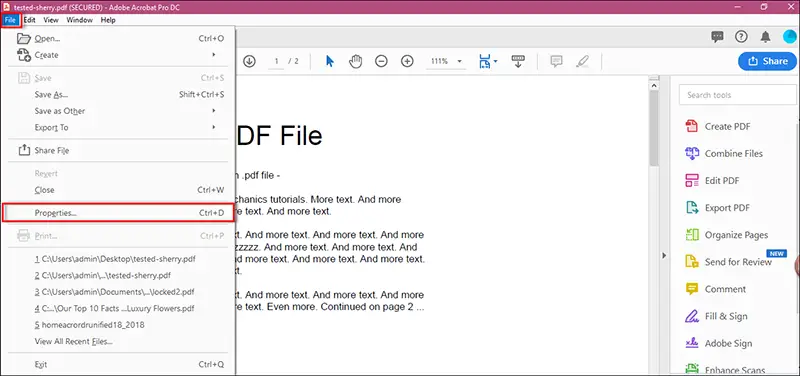Click the Search tools field

pyautogui.click(x=737, y=95)
